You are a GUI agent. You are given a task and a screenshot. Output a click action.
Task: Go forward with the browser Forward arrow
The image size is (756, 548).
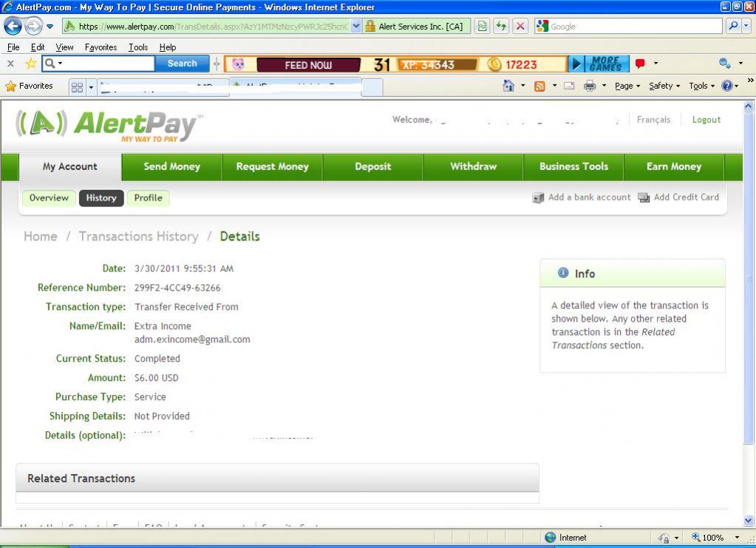click(x=33, y=26)
